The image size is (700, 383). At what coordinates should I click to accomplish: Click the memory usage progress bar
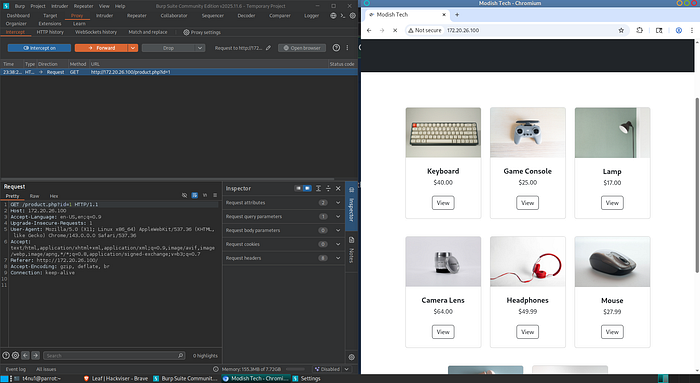pos(295,369)
